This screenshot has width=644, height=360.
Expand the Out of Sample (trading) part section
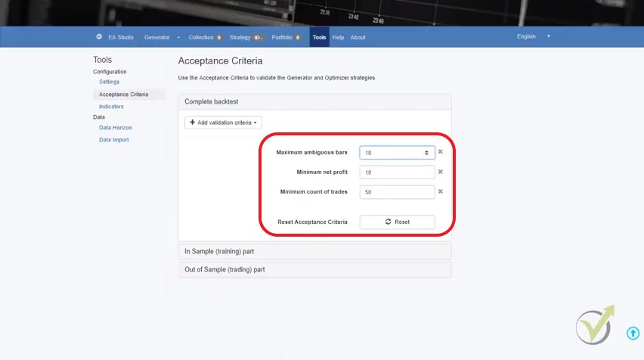pos(314,269)
